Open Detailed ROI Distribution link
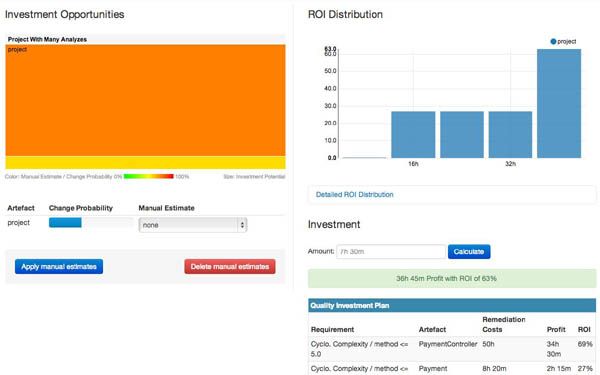 coord(355,194)
